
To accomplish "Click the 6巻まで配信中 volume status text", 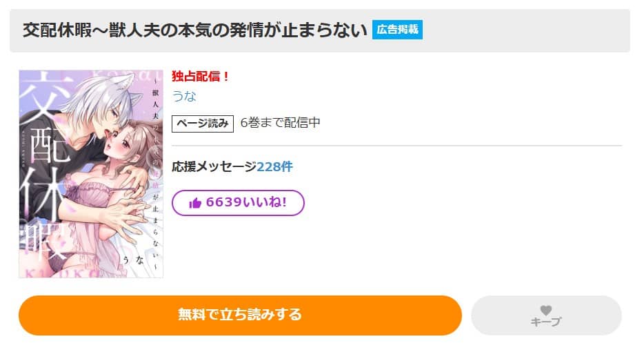I will coord(280,123).
